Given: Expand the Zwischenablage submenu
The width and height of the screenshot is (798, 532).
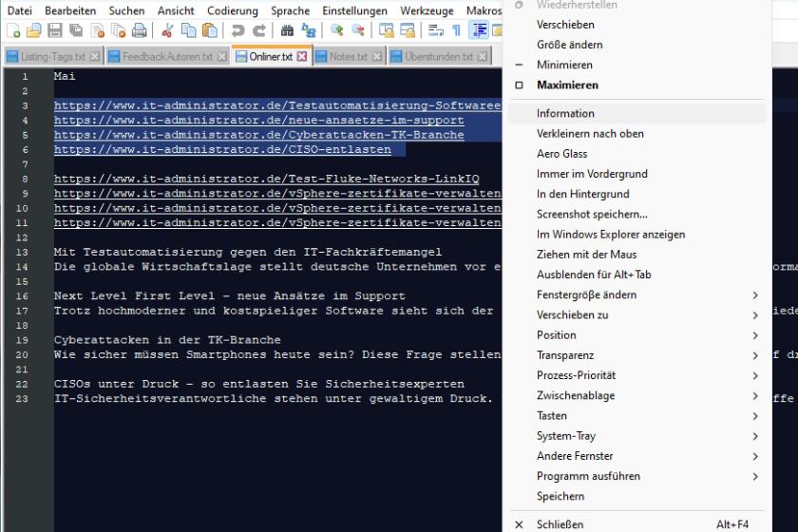Looking at the screenshot, I should (x=636, y=395).
